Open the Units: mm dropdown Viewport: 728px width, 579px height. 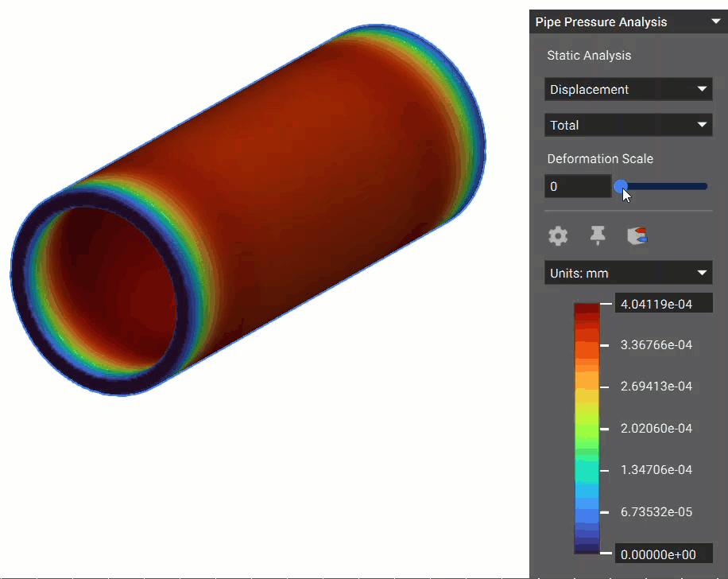click(628, 272)
